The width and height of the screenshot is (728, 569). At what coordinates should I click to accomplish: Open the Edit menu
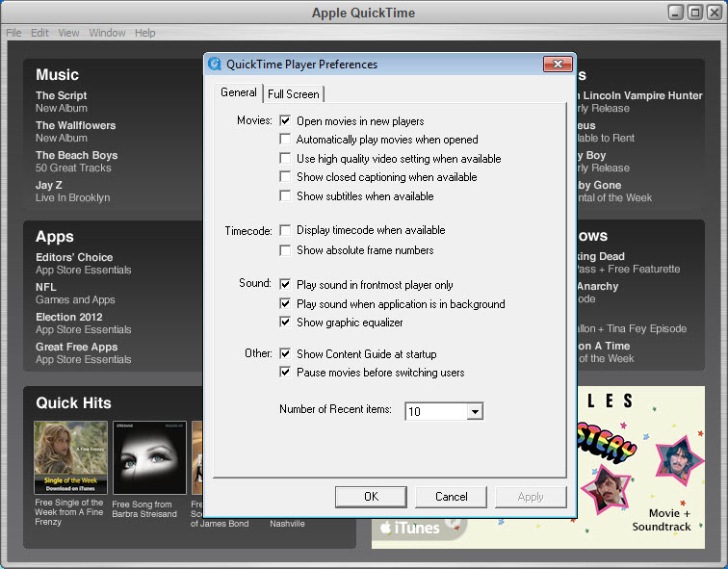point(39,33)
